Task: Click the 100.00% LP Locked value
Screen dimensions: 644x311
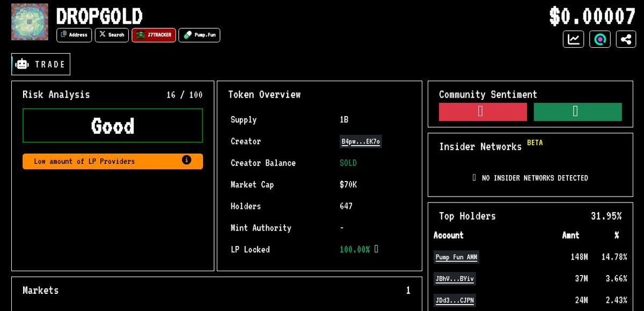Action: pyautogui.click(x=355, y=249)
